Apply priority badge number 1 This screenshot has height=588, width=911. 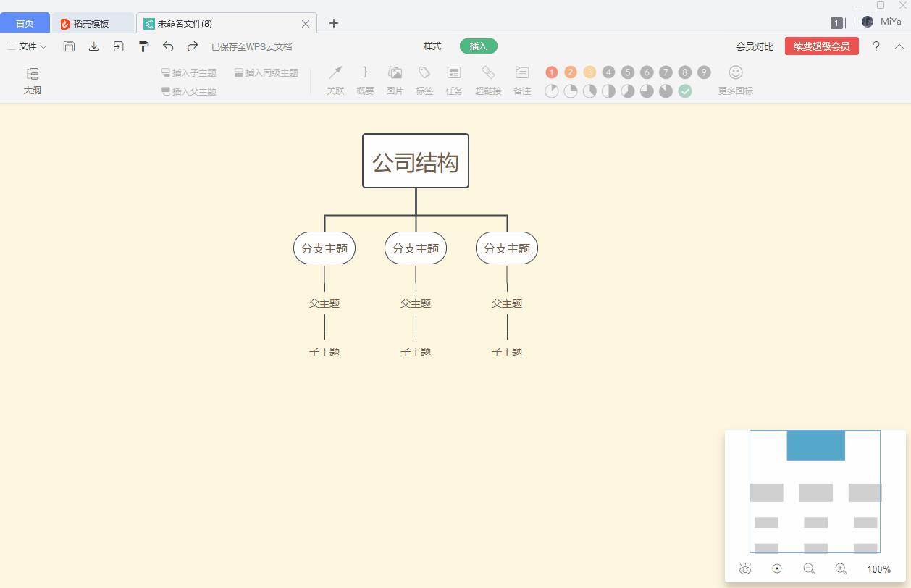[551, 72]
